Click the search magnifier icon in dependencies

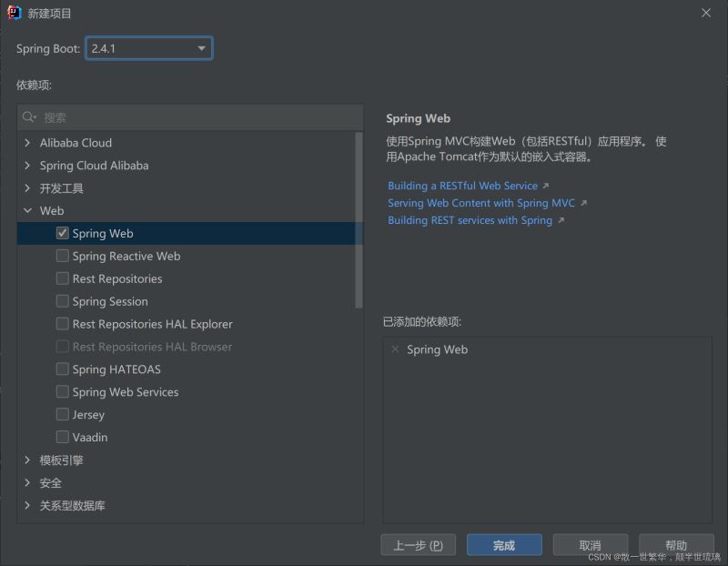(x=29, y=117)
